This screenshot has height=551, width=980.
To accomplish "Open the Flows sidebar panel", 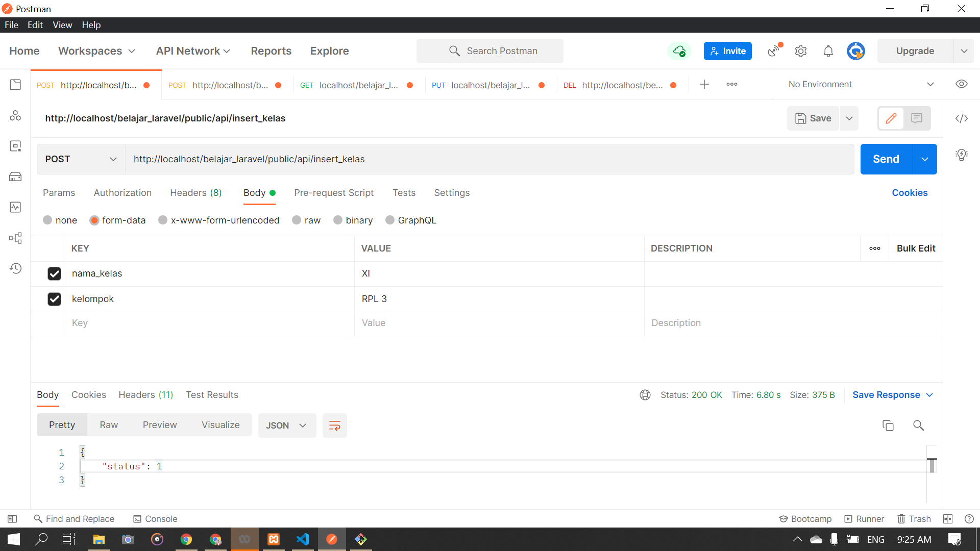I will (15, 238).
